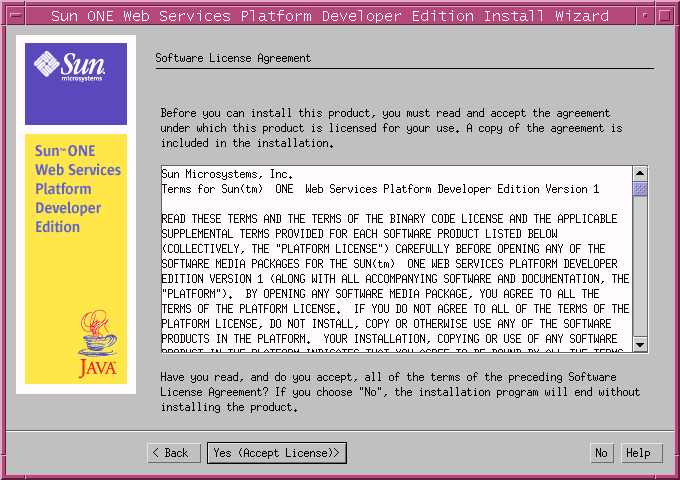This screenshot has height=480, width=680.
Task: Click the 'READ THESE TERMS' license line
Action: click(x=389, y=219)
